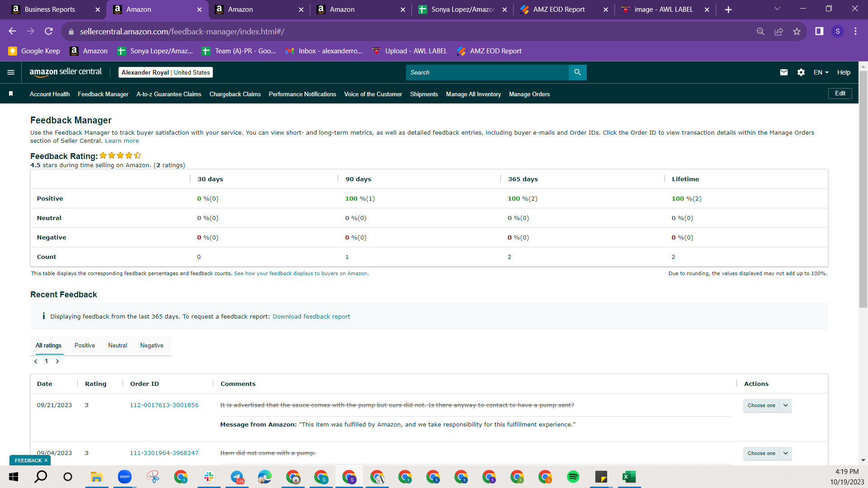This screenshot has width=868, height=488.
Task: Reload the page with refresh icon
Action: tap(49, 31)
